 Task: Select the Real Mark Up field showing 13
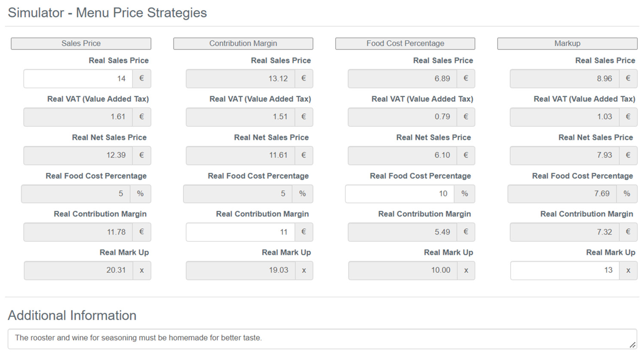[565, 270]
